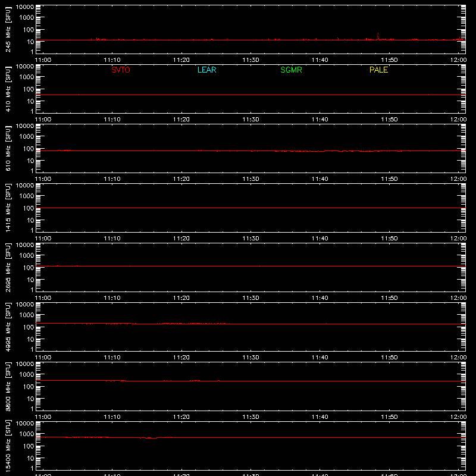Click 11:30 tick label under 4995 MHz panel
This screenshot has height=476, width=476.
pyautogui.click(x=250, y=358)
